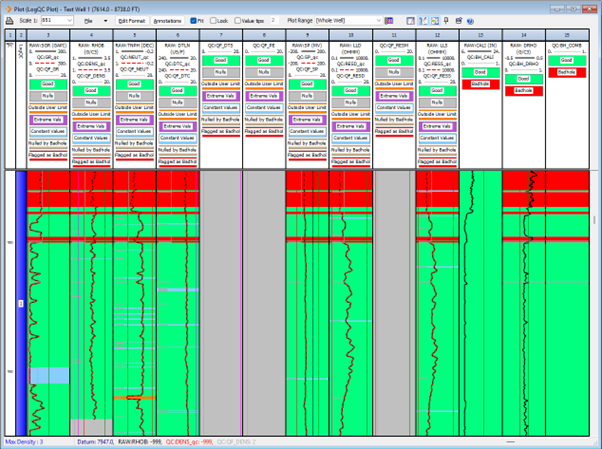Click the Good swatch in track 14 legend

(x=524, y=79)
